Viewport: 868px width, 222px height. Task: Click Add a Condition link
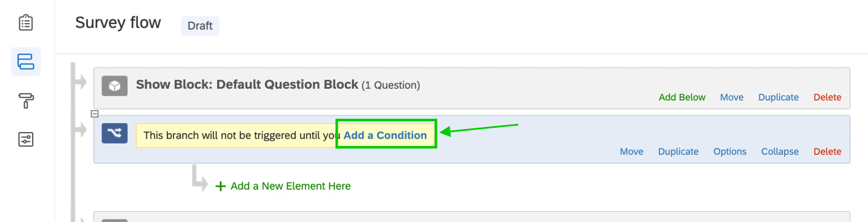tap(385, 135)
